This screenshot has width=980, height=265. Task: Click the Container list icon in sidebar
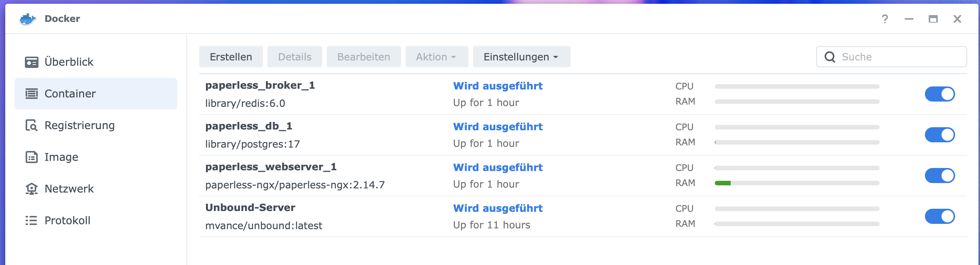[x=31, y=94]
